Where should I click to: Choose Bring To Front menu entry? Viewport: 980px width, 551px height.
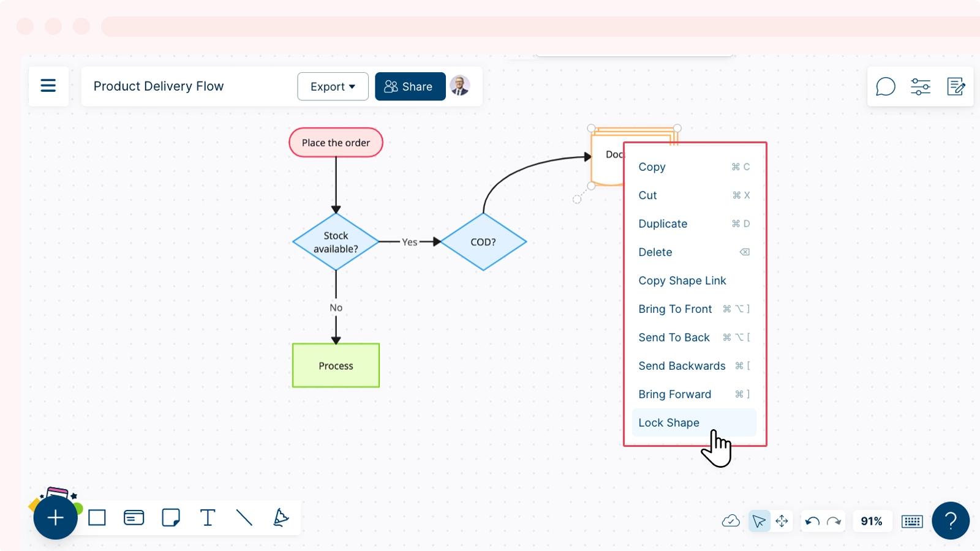[x=694, y=309]
